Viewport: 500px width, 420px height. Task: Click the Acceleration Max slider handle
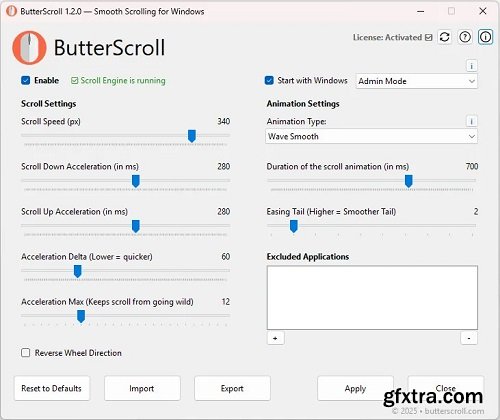[81, 316]
